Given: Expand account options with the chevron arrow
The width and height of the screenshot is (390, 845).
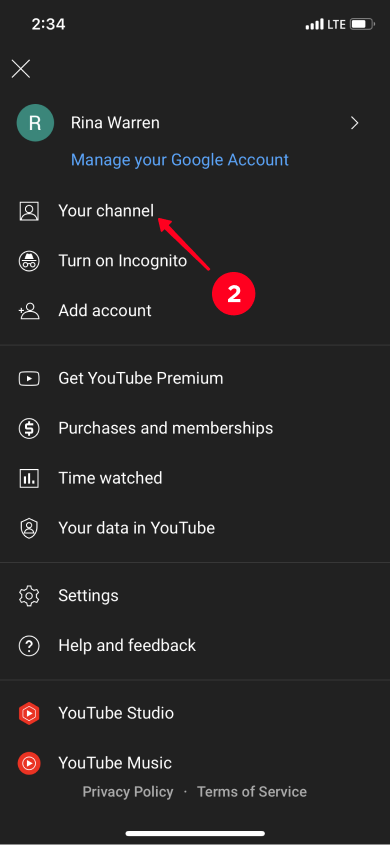Looking at the screenshot, I should tap(354, 123).
